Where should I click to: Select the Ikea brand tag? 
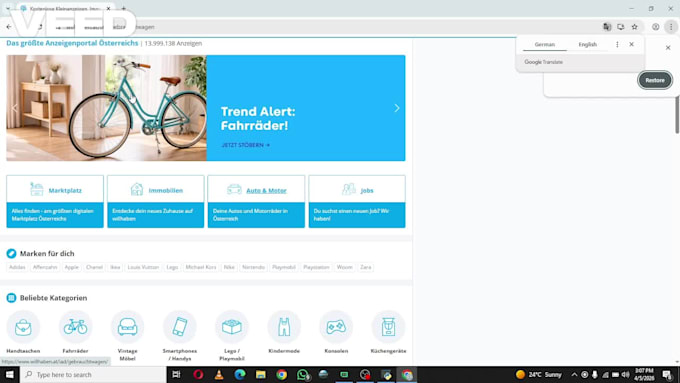[115, 267]
